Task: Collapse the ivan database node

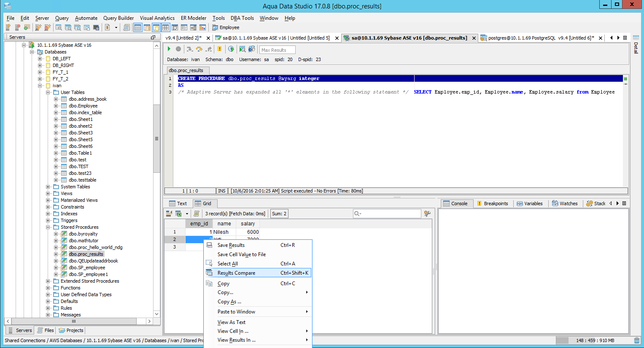Action: [x=40, y=86]
